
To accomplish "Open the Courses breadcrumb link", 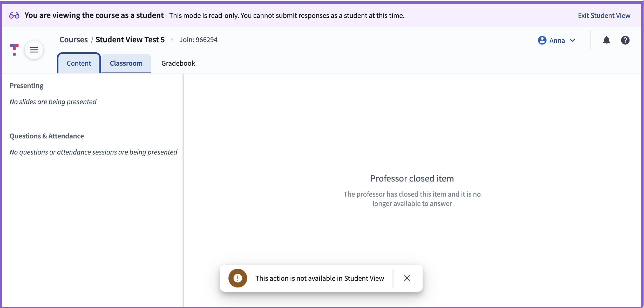I will 73,39.
